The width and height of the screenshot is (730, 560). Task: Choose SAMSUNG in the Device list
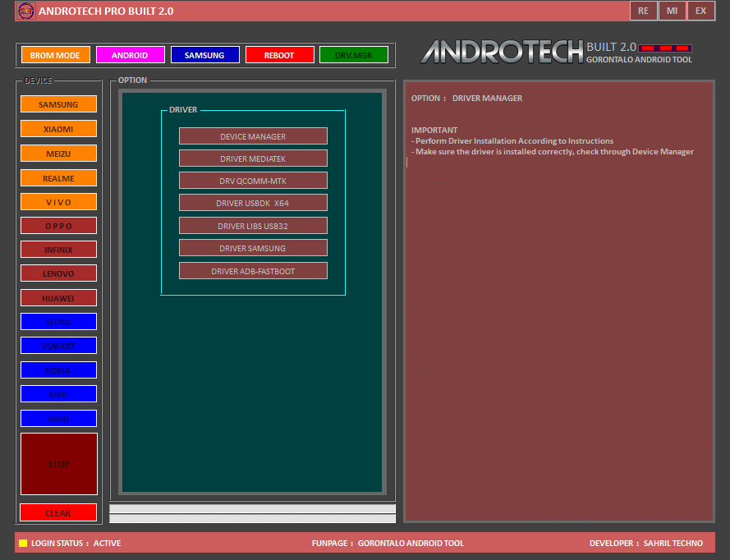coord(58,104)
